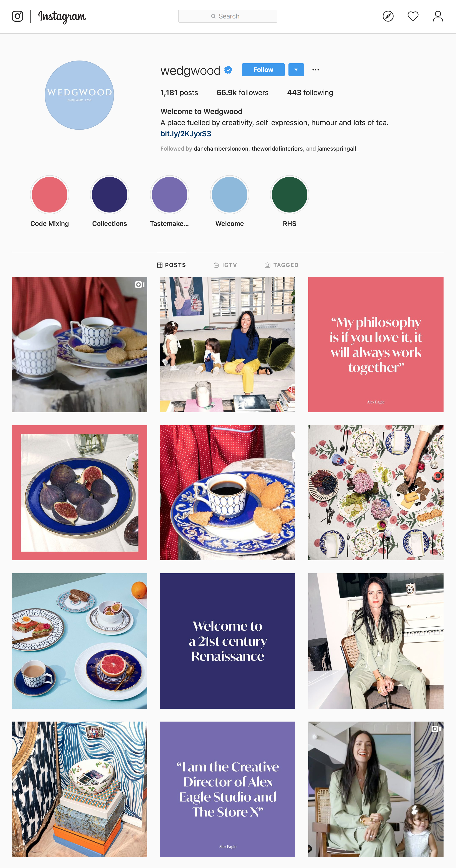The height and width of the screenshot is (868, 456).
Task: Open the 66.9k followers list
Action: [x=243, y=93]
